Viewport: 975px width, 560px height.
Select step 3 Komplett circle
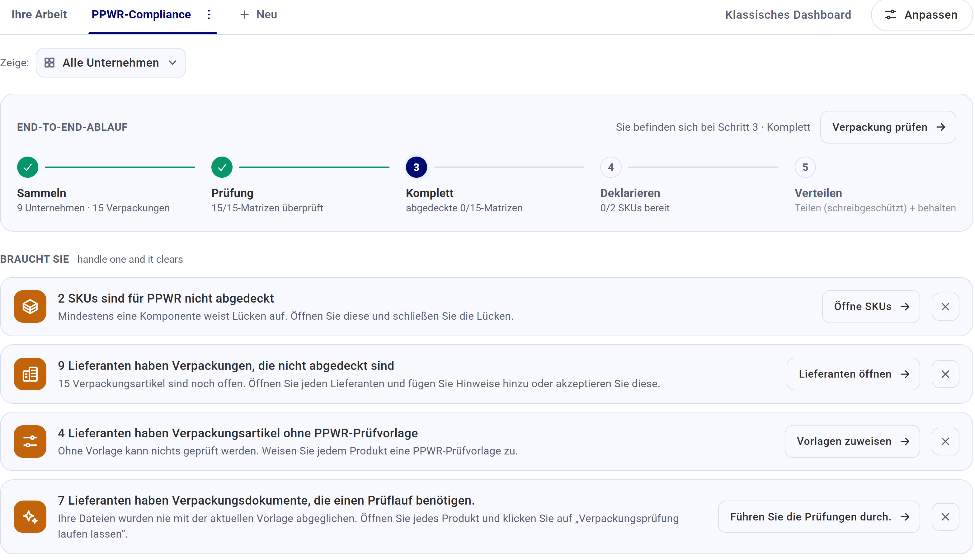point(417,167)
